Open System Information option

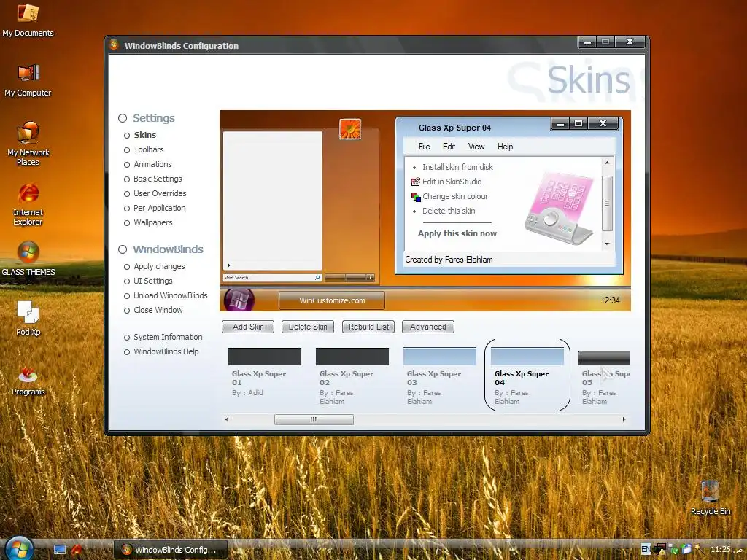coord(163,337)
